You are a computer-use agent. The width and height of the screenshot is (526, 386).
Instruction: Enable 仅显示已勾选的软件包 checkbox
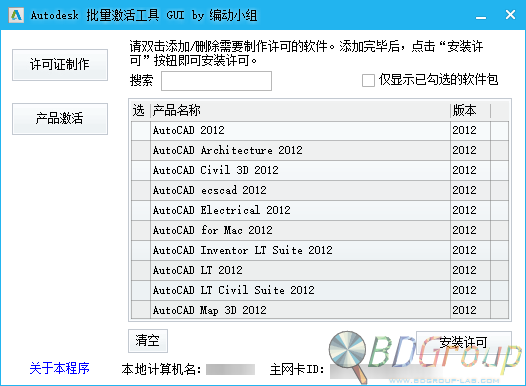point(368,80)
